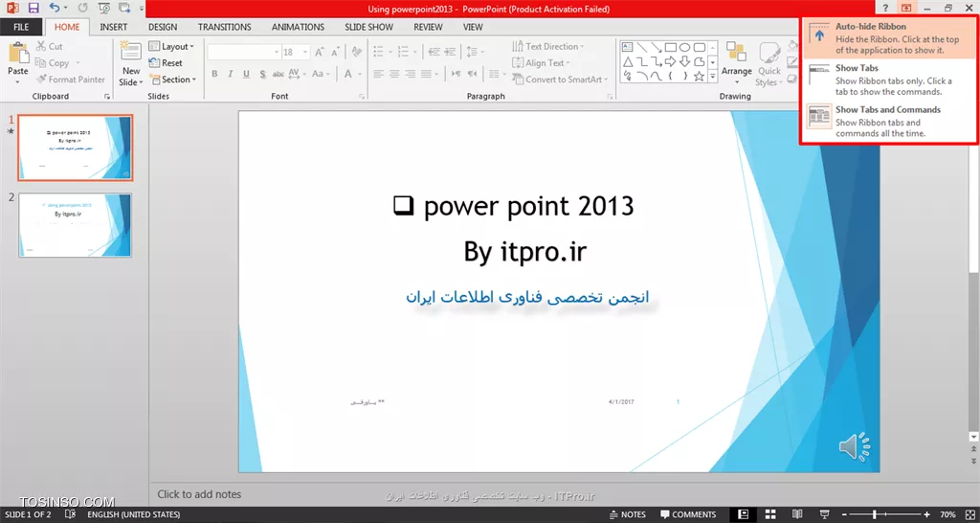This screenshot has width=980, height=523.
Task: Toggle Text Shadow formatting
Action: coord(262,74)
